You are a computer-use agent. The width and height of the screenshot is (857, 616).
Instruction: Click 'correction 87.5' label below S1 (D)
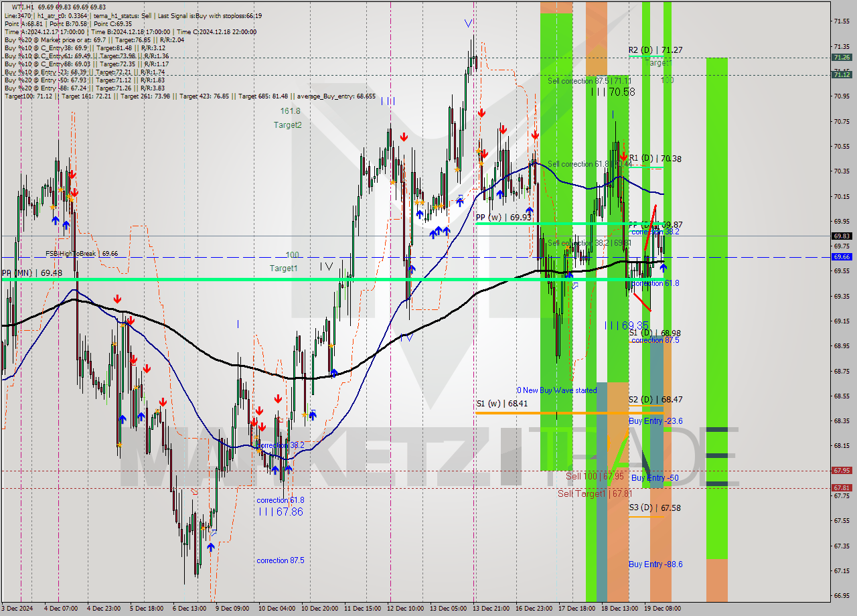coord(655,340)
